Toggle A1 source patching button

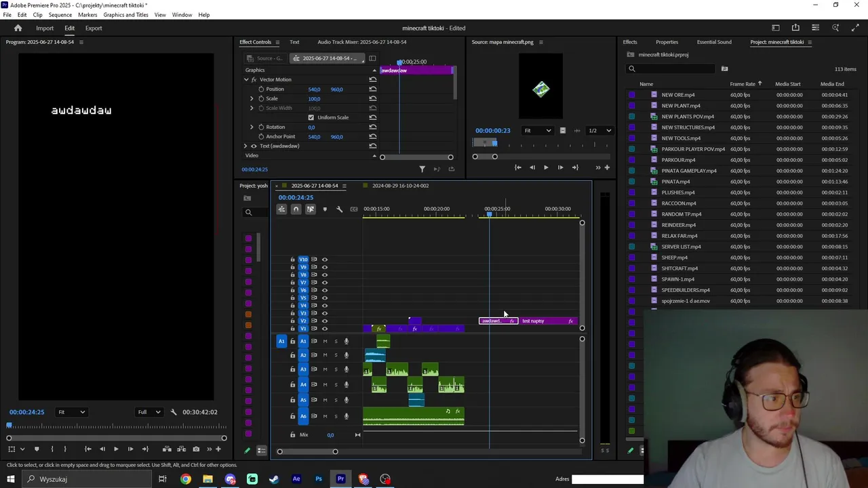click(281, 341)
